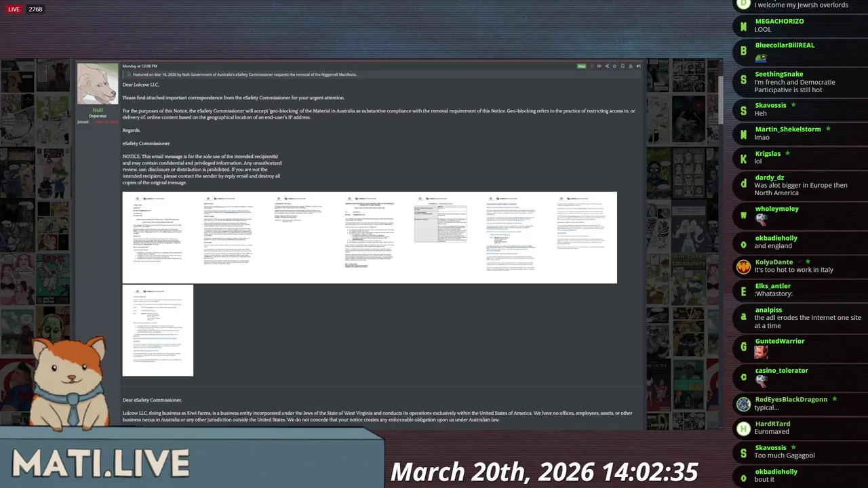Click Skavossis name above 'Too much Gagagool'

coord(770,447)
